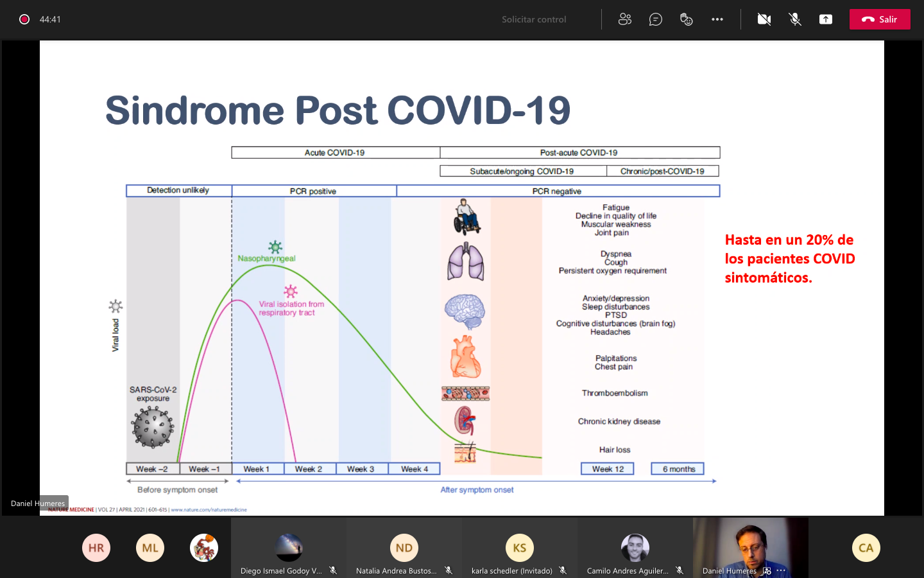Select the ML participant avatar
Screen dimensions: 924x578
pyautogui.click(x=150, y=548)
